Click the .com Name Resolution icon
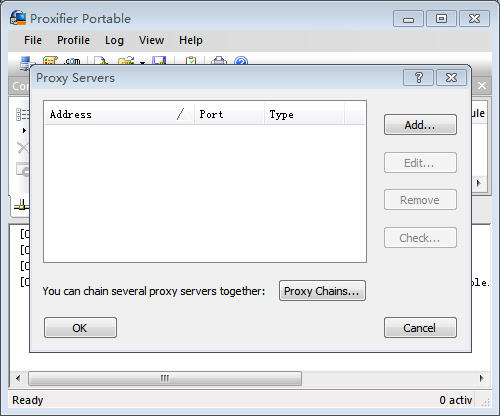Screen dimensions: 500x416 (72, 61)
